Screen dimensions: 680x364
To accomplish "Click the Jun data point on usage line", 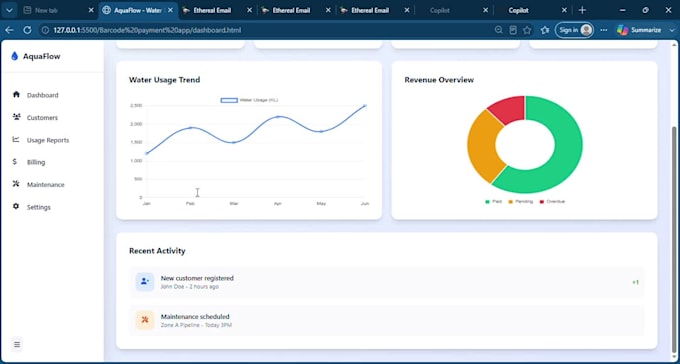I will (x=365, y=106).
